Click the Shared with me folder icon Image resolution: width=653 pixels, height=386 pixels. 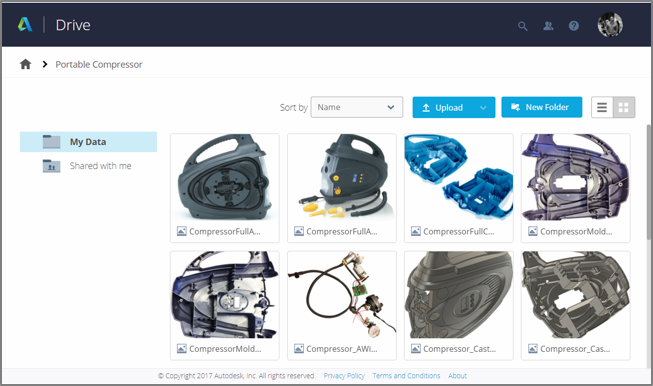[x=51, y=166]
